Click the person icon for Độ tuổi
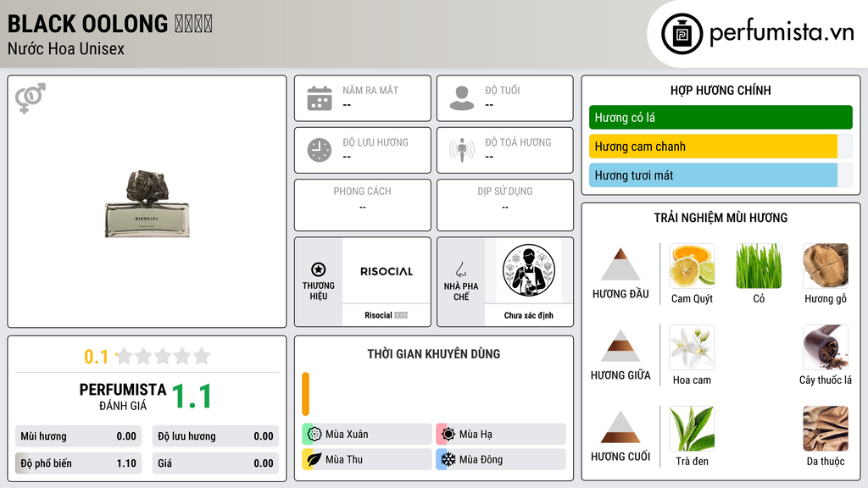Image resolution: width=868 pixels, height=488 pixels. tap(462, 98)
